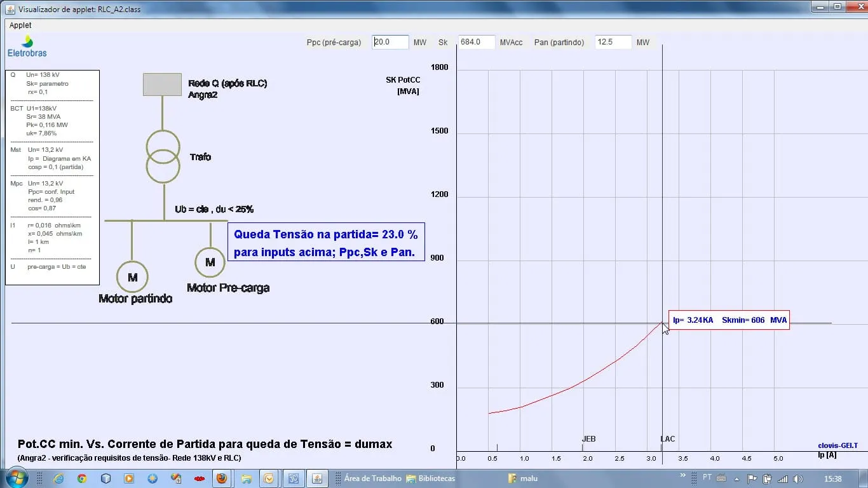Show hidden tray icons arrow
This screenshot has height=488, width=868.
tap(737, 479)
